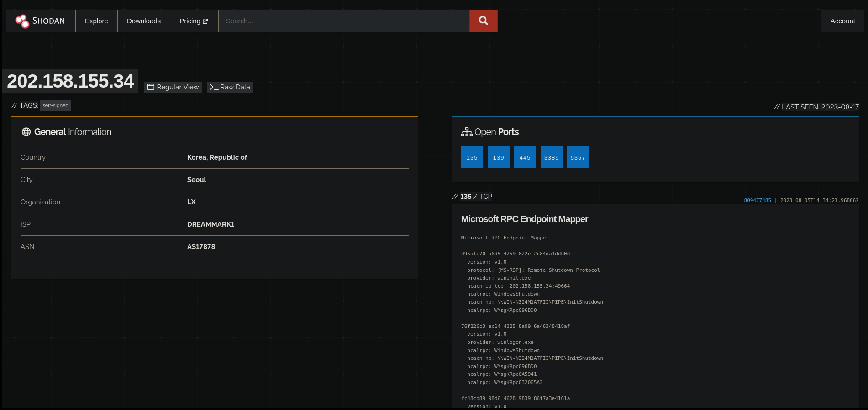Click the globe icon beside General Information
Screen dimensions: 868x410
click(x=26, y=132)
